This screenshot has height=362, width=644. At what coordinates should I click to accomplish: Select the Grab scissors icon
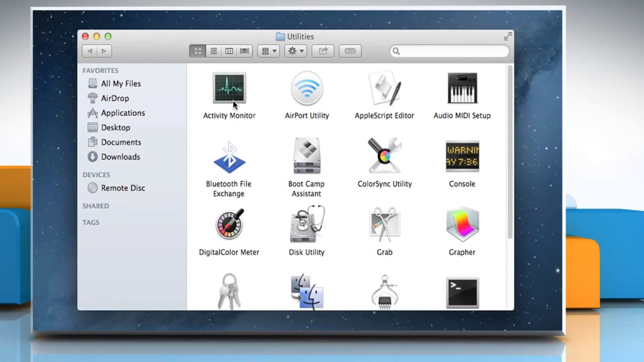click(x=384, y=225)
